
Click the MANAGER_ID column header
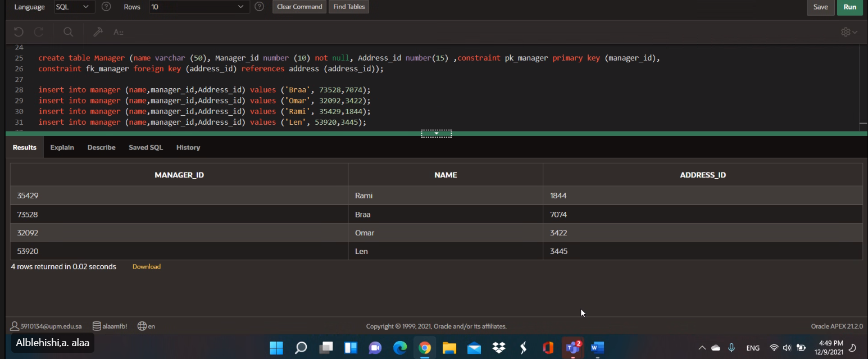tap(179, 175)
